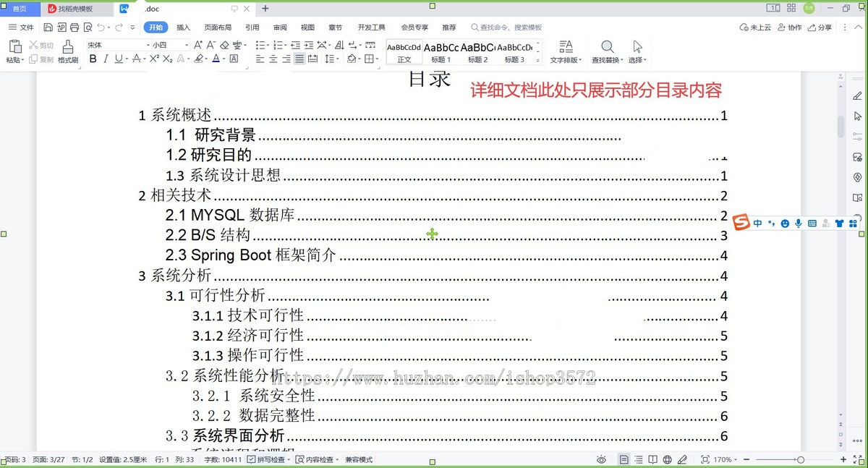
Task: Click the 未上云 cloud button
Action: tap(755, 27)
